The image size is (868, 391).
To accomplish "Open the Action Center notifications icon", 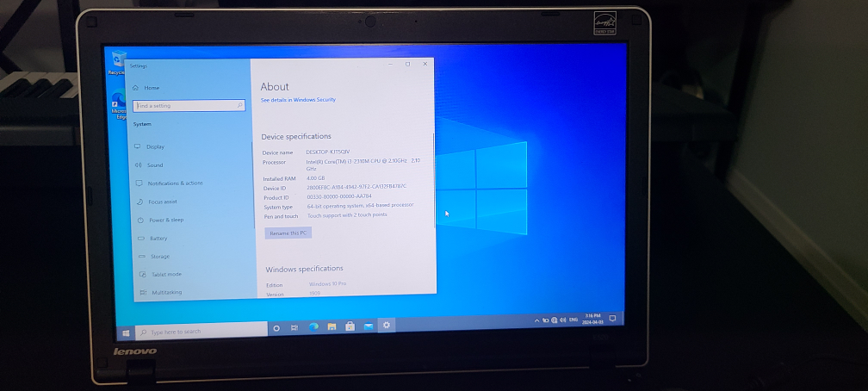I will [x=611, y=319].
